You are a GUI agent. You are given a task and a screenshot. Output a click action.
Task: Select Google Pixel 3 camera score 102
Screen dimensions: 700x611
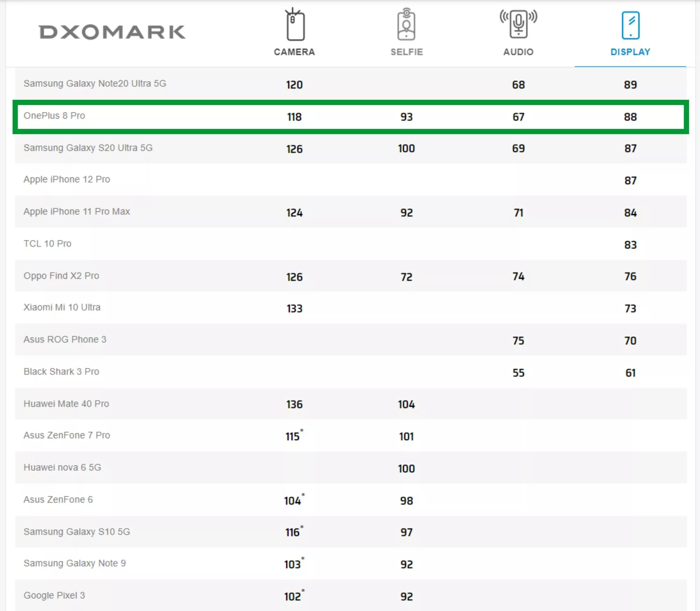[293, 597]
